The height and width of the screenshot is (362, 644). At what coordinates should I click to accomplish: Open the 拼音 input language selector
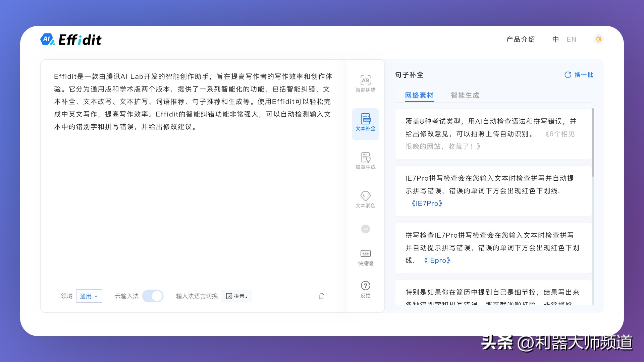click(x=236, y=296)
